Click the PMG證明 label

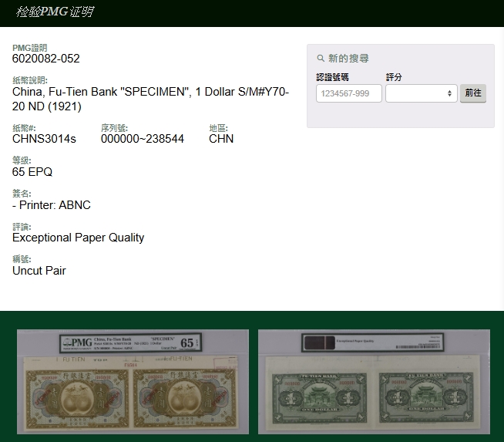click(30, 48)
